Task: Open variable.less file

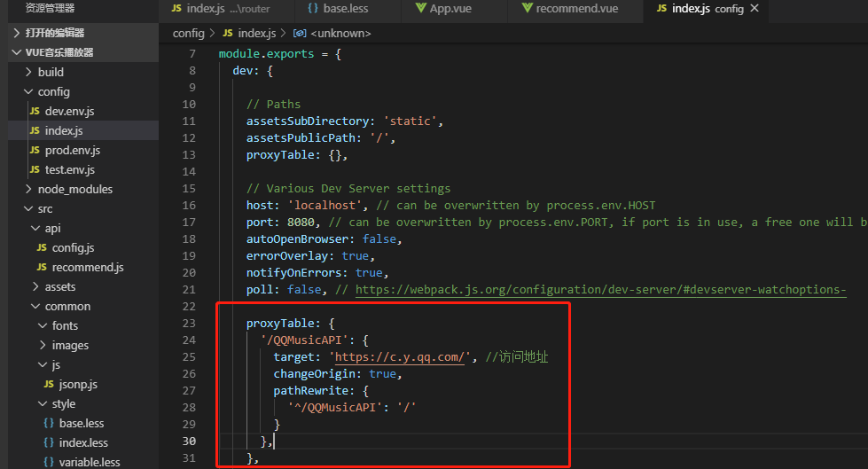Action: 90,462
